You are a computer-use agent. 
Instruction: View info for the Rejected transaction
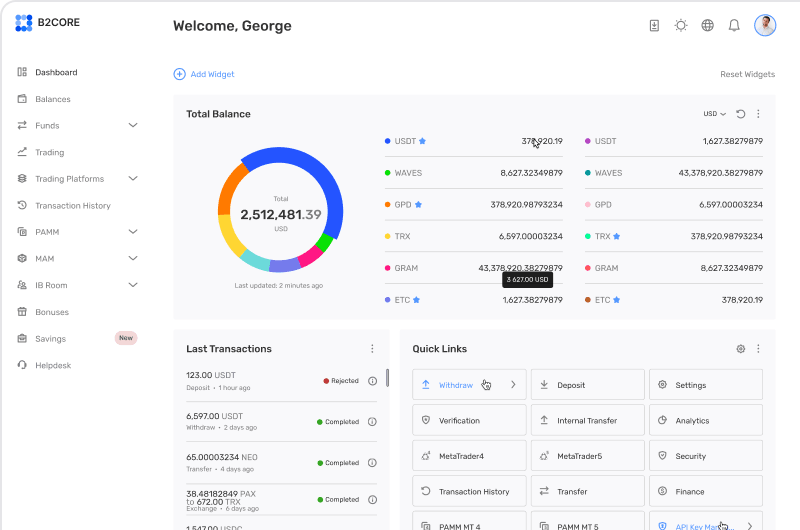(x=372, y=381)
